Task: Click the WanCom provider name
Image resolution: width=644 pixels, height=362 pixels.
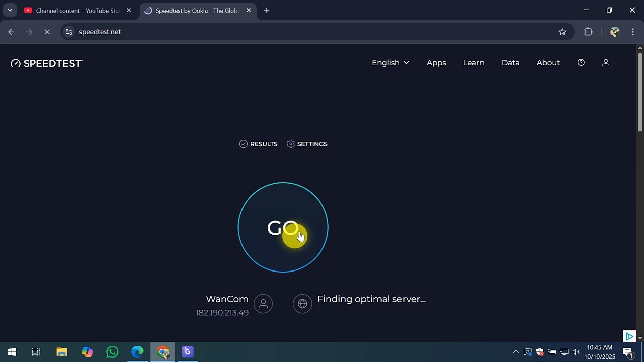Action: pos(227,299)
